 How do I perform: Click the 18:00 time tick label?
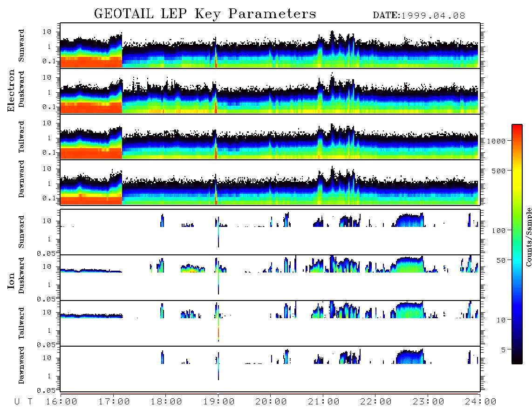point(166,402)
